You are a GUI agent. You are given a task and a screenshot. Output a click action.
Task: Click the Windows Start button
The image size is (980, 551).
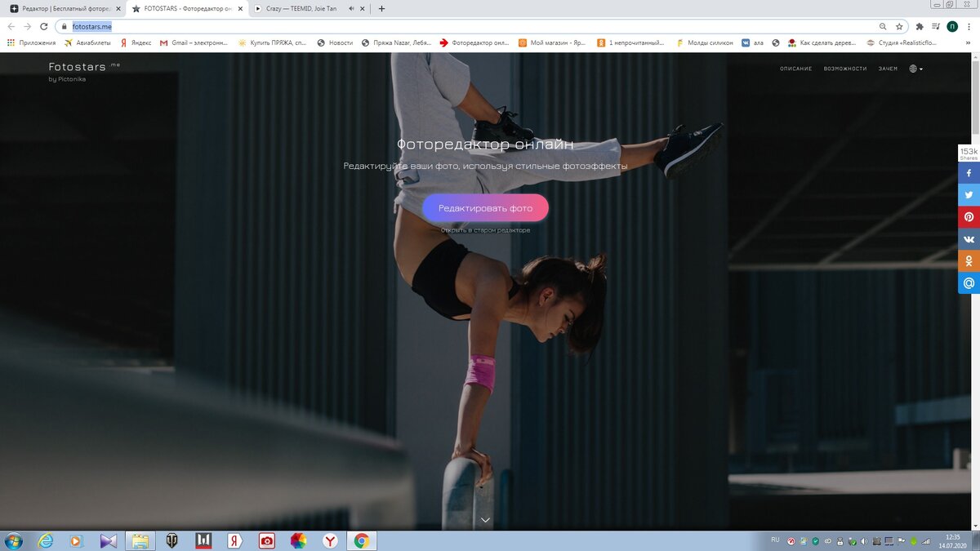click(x=14, y=540)
